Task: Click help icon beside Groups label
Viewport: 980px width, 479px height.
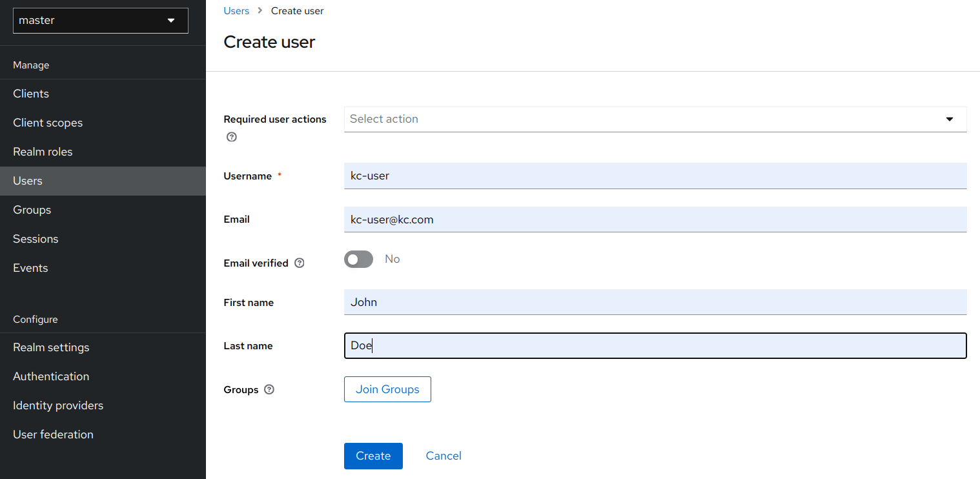Action: [x=269, y=389]
